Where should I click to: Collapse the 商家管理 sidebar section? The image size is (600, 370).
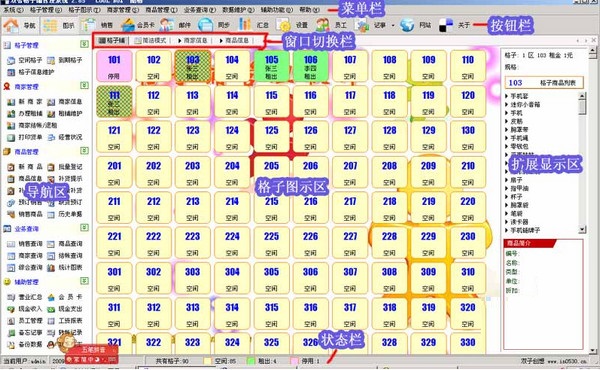[x=84, y=85]
